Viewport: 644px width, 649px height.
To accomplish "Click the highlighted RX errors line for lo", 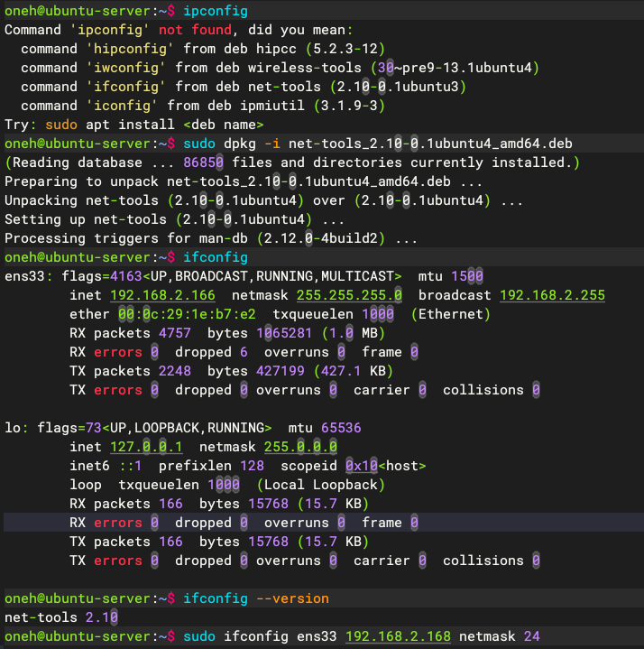I will tap(324, 523).
